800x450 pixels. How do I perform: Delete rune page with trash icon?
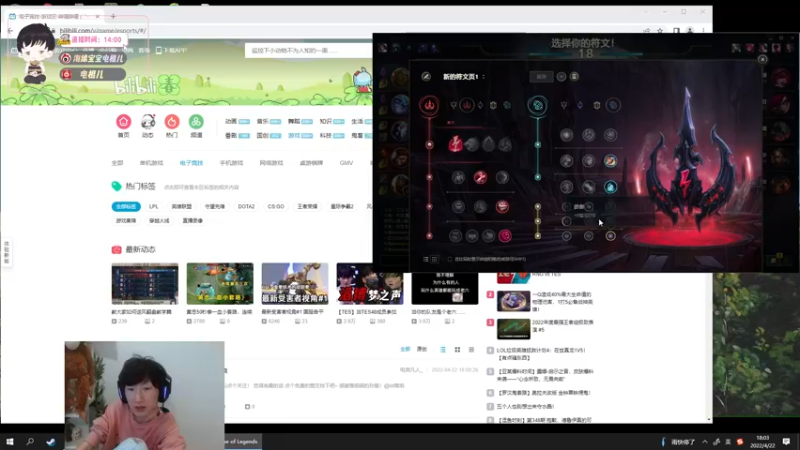tap(574, 77)
